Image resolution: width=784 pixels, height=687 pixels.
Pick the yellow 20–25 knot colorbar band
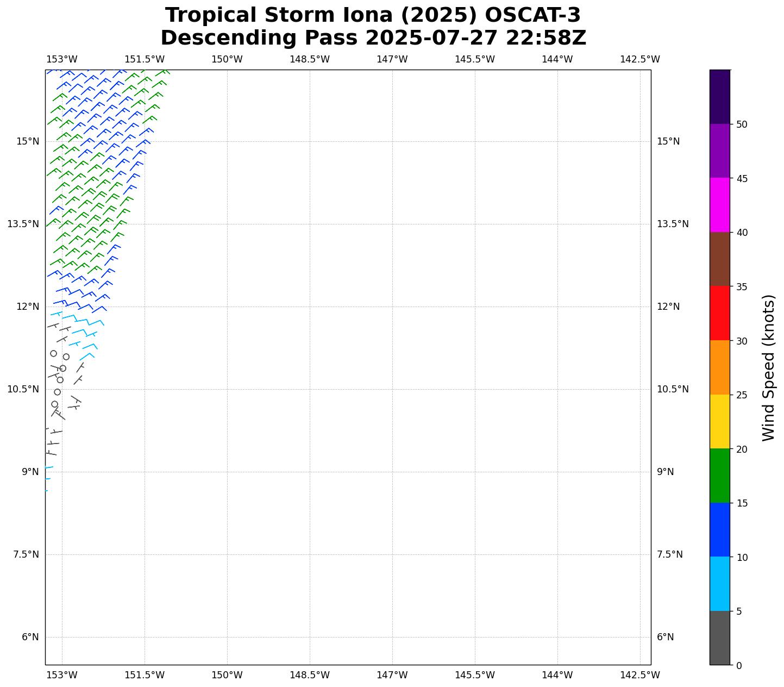[x=719, y=421]
